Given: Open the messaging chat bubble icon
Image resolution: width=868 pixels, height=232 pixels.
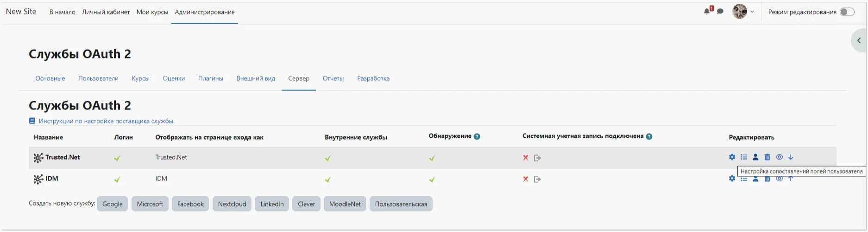Looking at the screenshot, I should (x=720, y=12).
